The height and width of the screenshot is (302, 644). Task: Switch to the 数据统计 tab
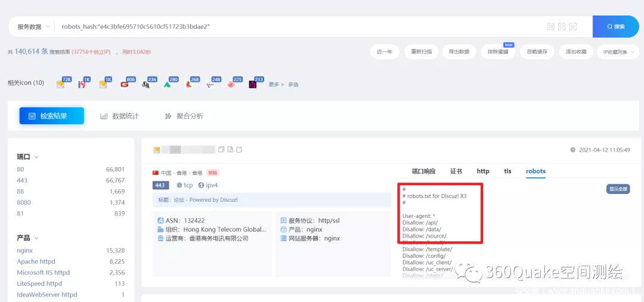(x=119, y=116)
